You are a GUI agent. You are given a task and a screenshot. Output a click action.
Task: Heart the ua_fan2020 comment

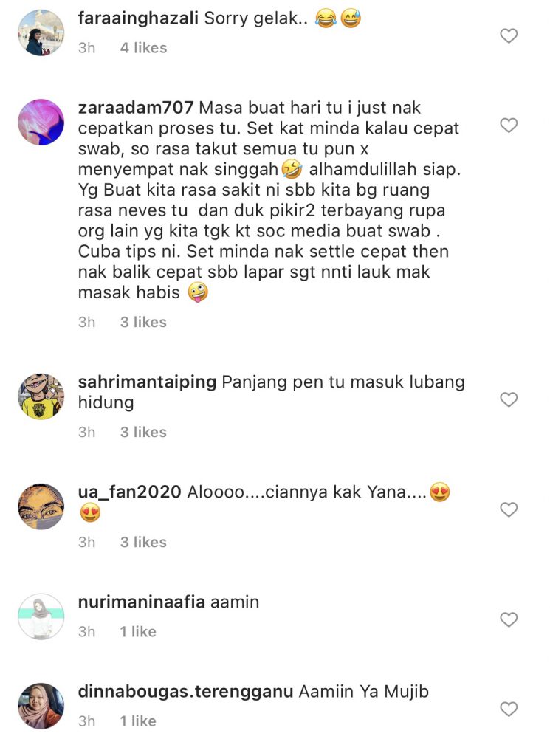tap(509, 509)
